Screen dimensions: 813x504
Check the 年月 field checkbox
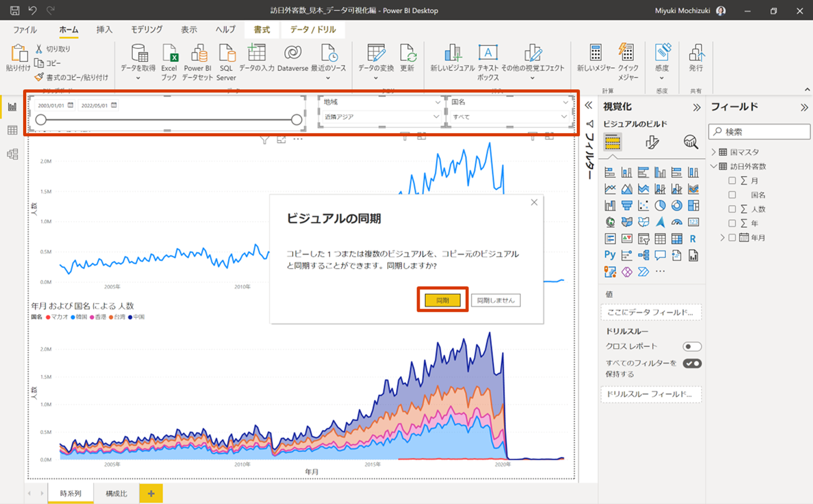pos(732,237)
